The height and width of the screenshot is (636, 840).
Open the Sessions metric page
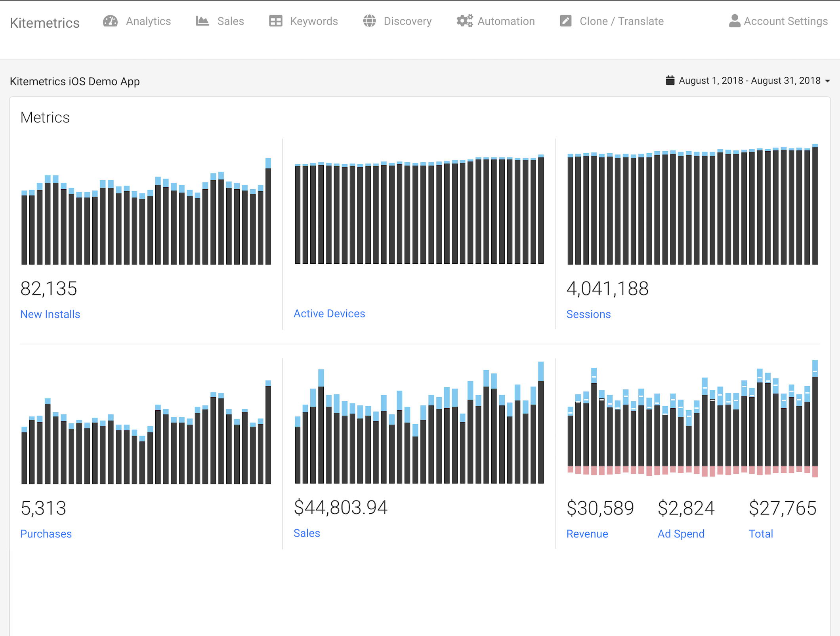[588, 314]
